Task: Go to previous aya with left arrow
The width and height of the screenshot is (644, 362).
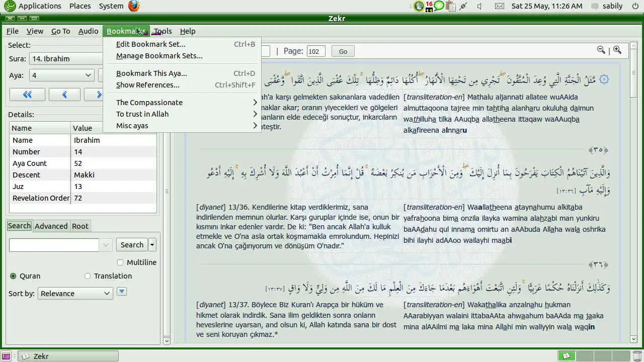Action: pyautogui.click(x=64, y=95)
